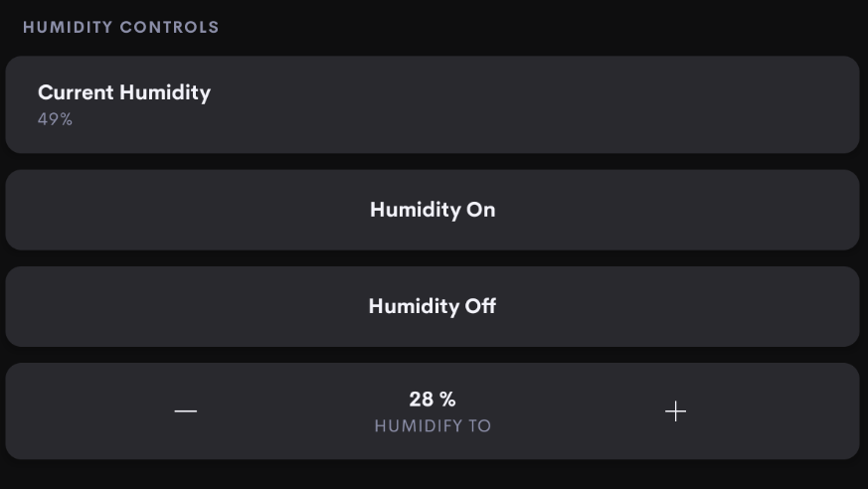Tap the Current Humidity title text
This screenshot has width=868, height=489.
pos(124,92)
